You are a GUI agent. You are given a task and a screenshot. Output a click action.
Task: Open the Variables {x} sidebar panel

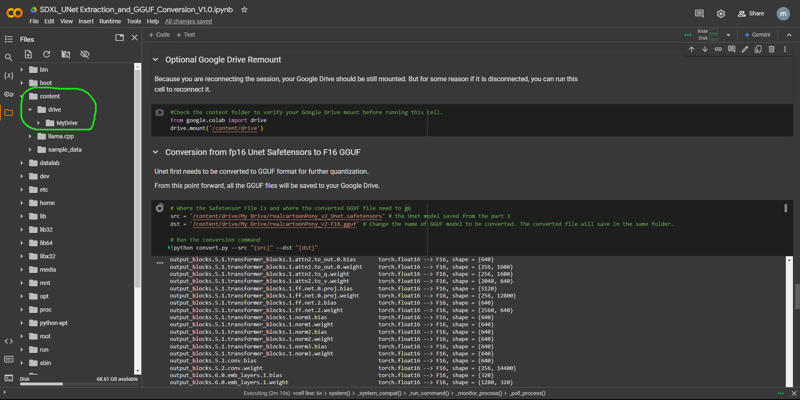[x=9, y=75]
